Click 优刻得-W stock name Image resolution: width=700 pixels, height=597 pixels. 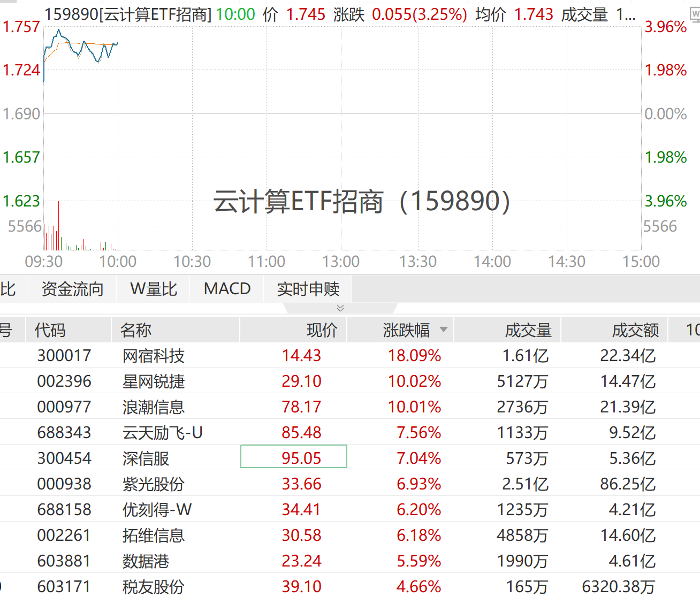[157, 510]
